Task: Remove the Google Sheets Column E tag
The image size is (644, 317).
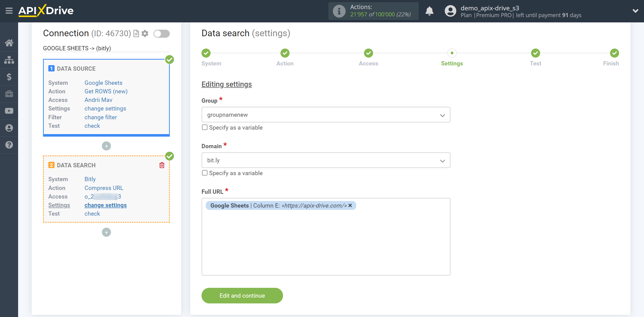Action: click(x=350, y=205)
